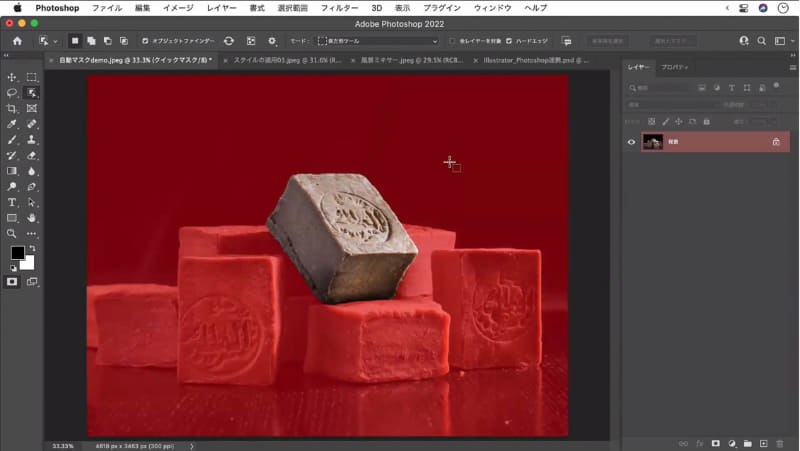The image size is (800, 451).
Task: Select the History Brush tool
Action: coord(11,156)
